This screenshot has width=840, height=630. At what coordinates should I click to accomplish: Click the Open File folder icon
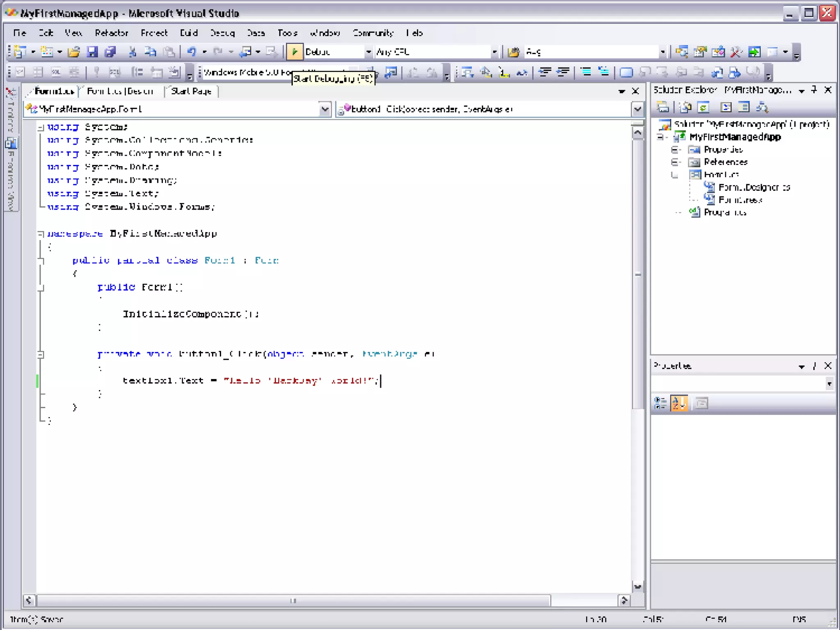point(74,52)
